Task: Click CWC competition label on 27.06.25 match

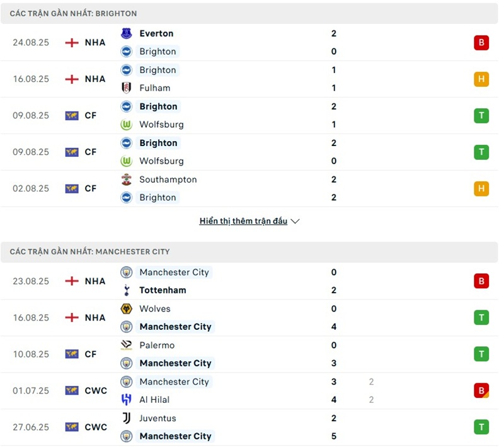Action: [96, 427]
